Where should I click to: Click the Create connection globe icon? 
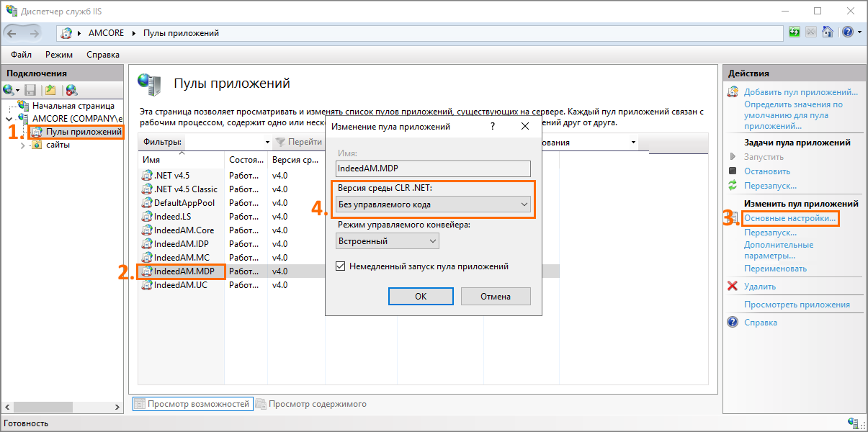pos(9,90)
